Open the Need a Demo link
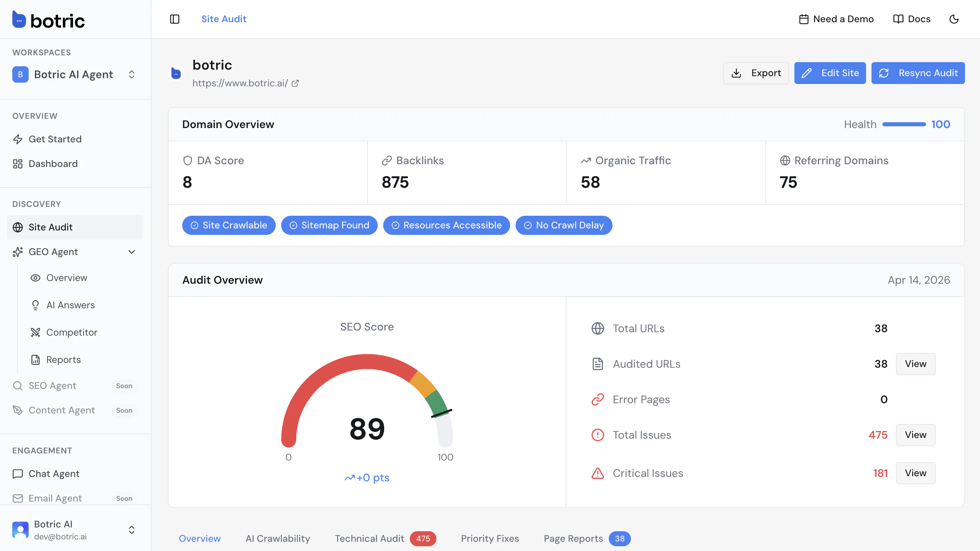980x551 pixels. [836, 19]
